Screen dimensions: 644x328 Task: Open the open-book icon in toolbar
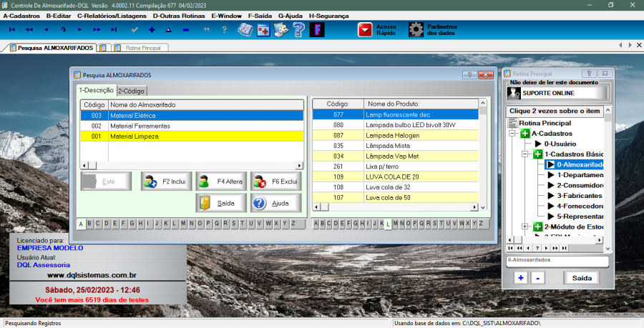[x=245, y=29]
